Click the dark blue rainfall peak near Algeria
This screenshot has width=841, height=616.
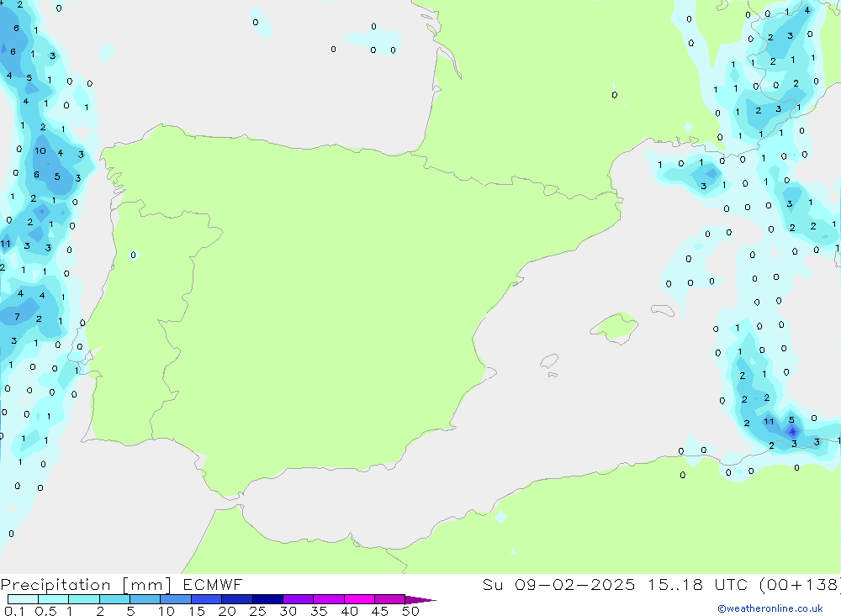click(791, 431)
